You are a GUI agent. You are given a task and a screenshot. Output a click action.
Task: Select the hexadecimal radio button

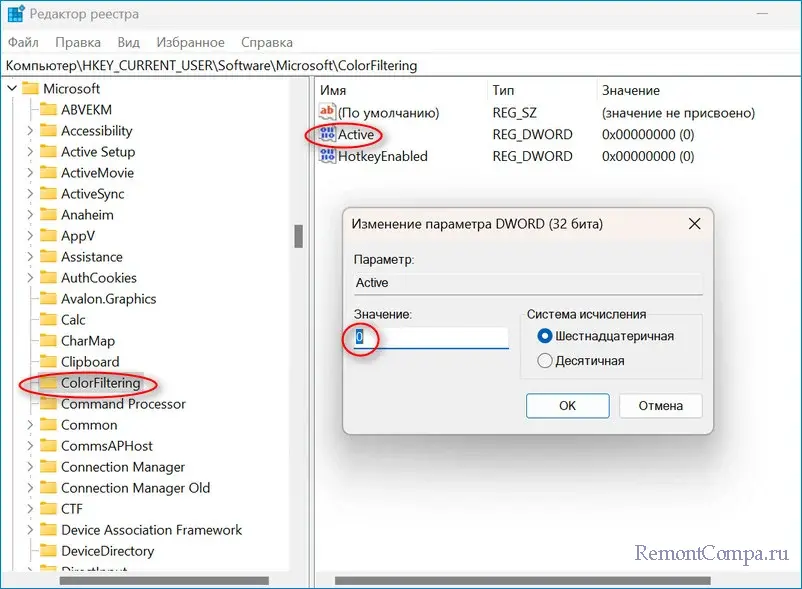tap(545, 336)
